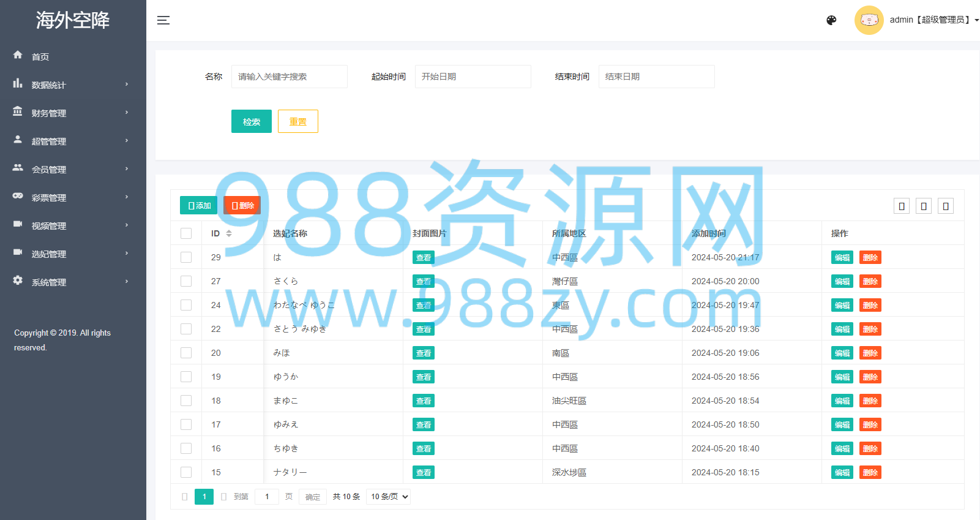
Task: Tick the checkbox for row ID 20
Action: [186, 353]
